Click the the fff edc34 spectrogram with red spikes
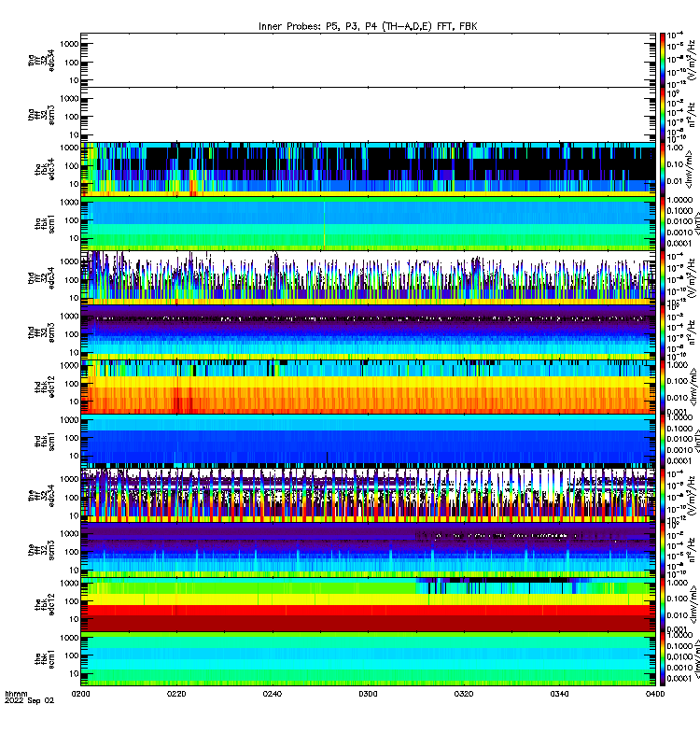This screenshot has height=747, width=700. coord(368,495)
